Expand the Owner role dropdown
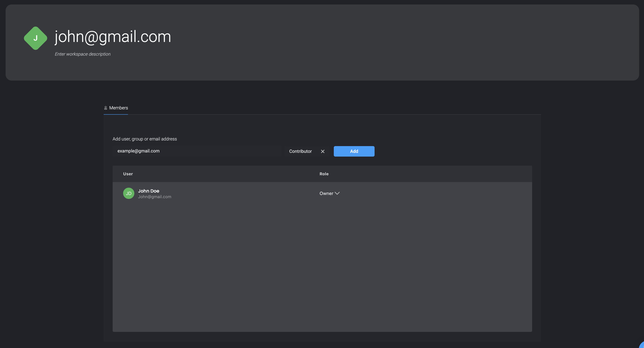Image resolution: width=644 pixels, height=348 pixels. (329, 193)
